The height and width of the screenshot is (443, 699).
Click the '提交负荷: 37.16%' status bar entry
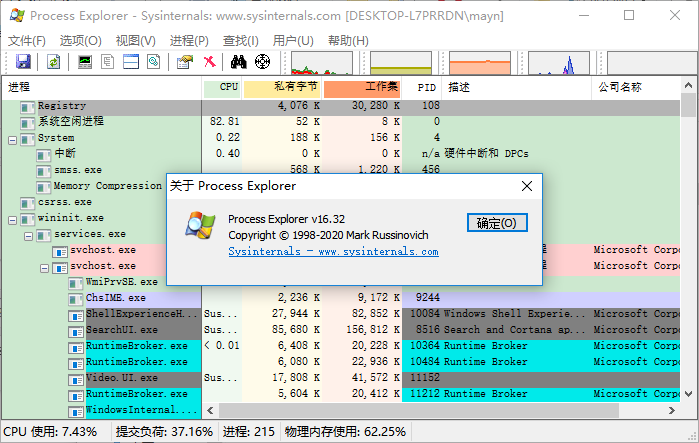coord(164,432)
